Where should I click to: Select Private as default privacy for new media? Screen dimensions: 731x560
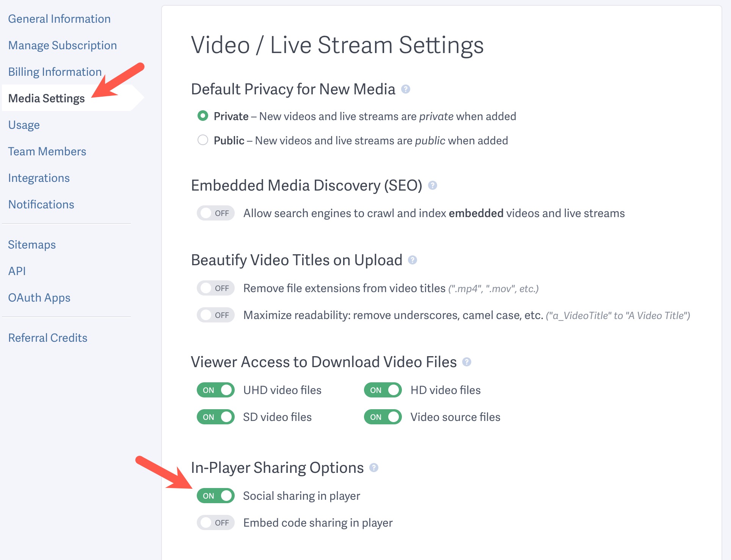[x=203, y=116]
